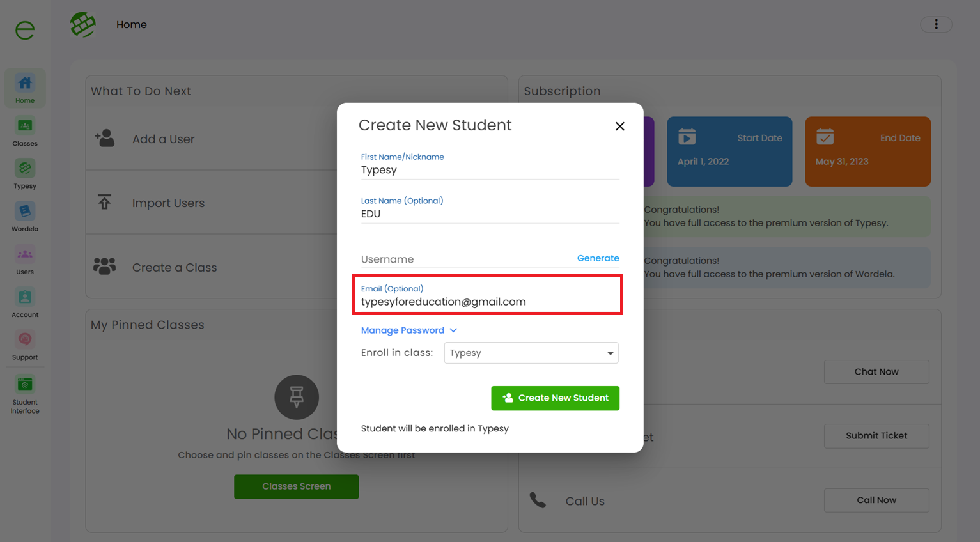Screen dimensions: 980x542
Task: Open the Account sidebar item
Action: (x=25, y=302)
